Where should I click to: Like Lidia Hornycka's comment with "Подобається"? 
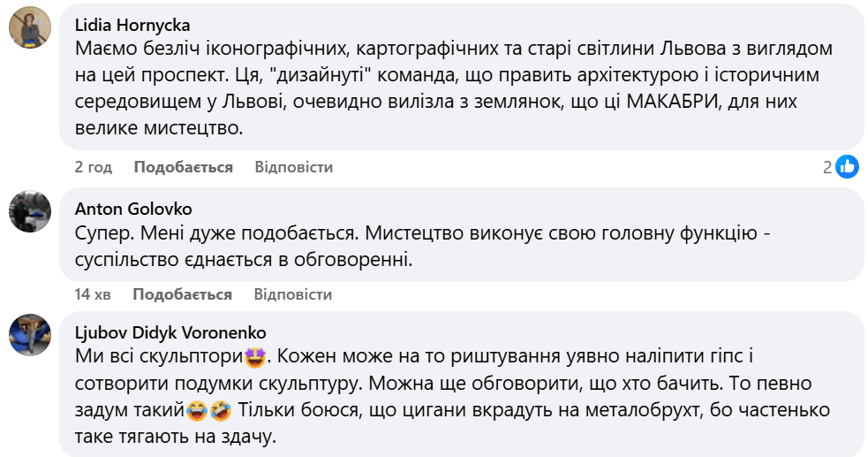183,167
